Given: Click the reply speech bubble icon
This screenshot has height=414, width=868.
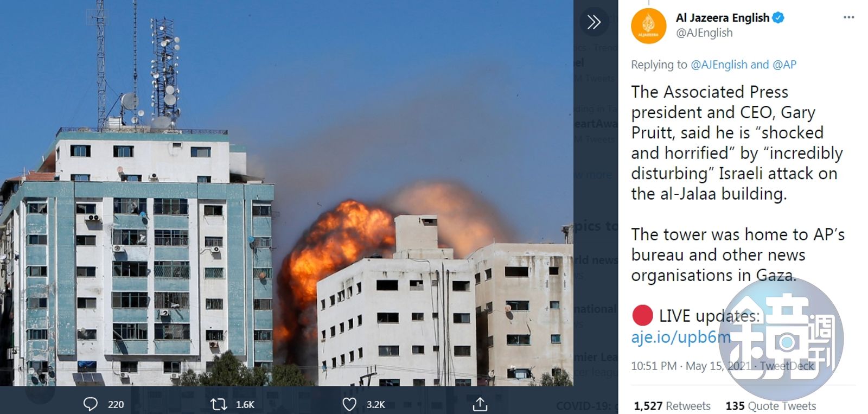Looking at the screenshot, I should 91,404.
